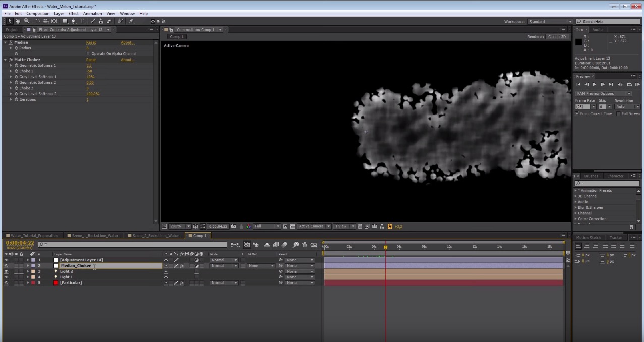Open the Graph Editor in the timeline
The width and height of the screenshot is (644, 342).
[x=314, y=246]
